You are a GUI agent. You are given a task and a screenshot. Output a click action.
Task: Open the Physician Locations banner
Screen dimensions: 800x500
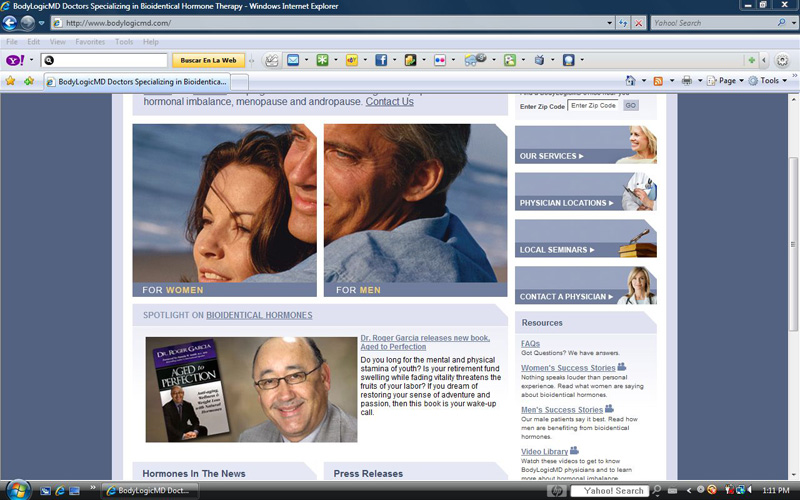coord(585,192)
